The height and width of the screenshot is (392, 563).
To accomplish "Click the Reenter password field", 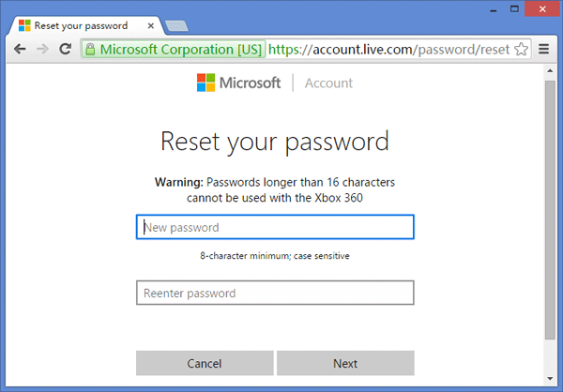I will 275,293.
